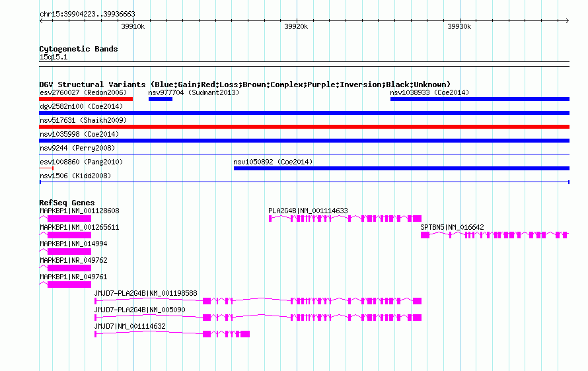Click the Cytogenetic Bands track title
Image resolution: width=588 pixels, height=371 pixels.
(x=79, y=49)
